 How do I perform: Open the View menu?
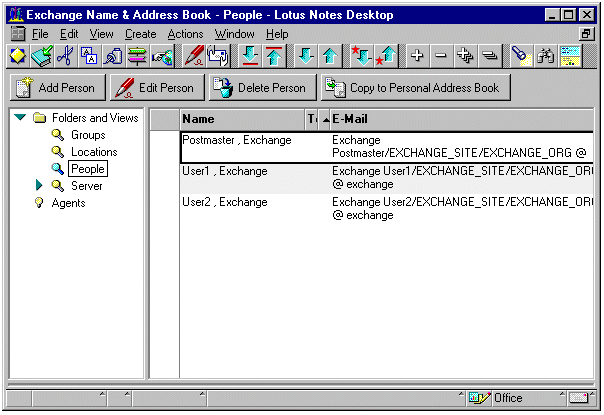pos(101,34)
